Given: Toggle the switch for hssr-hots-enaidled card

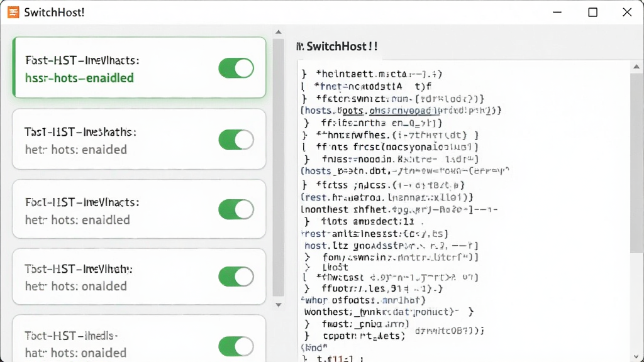Looking at the screenshot, I should [236, 68].
